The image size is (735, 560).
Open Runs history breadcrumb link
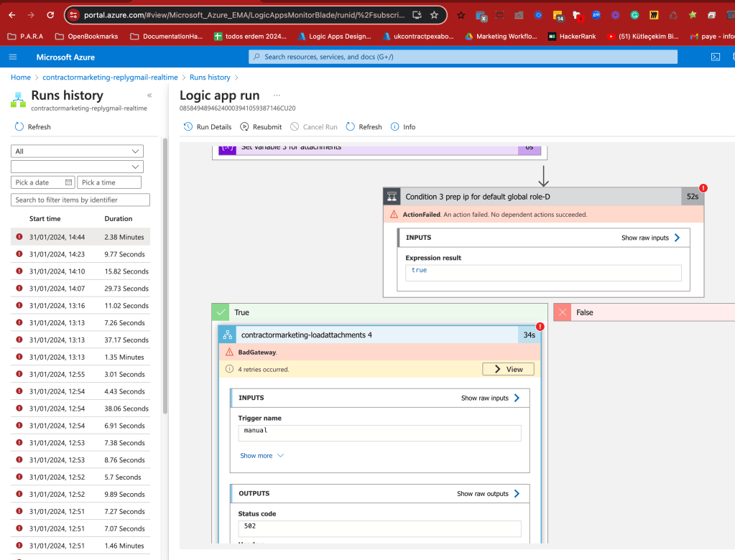point(210,78)
